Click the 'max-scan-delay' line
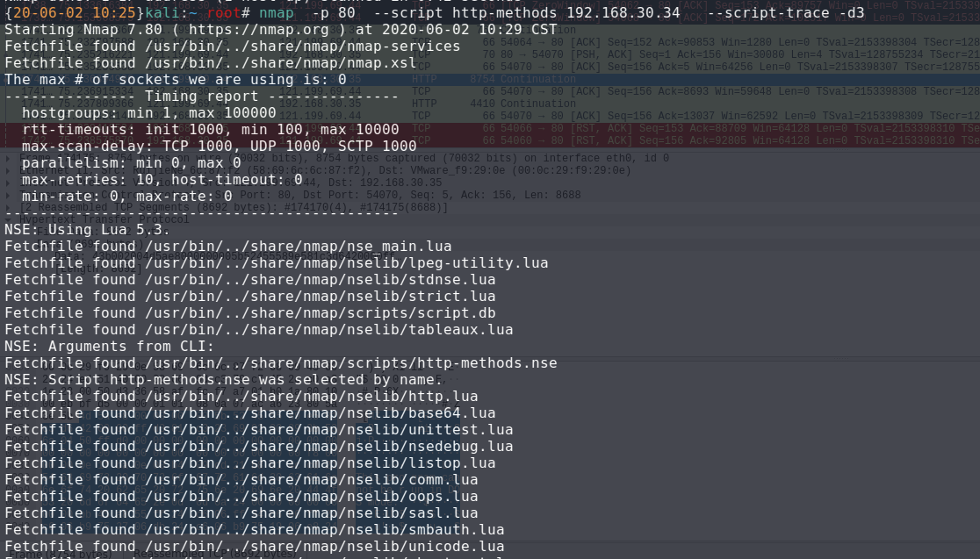 pos(220,147)
